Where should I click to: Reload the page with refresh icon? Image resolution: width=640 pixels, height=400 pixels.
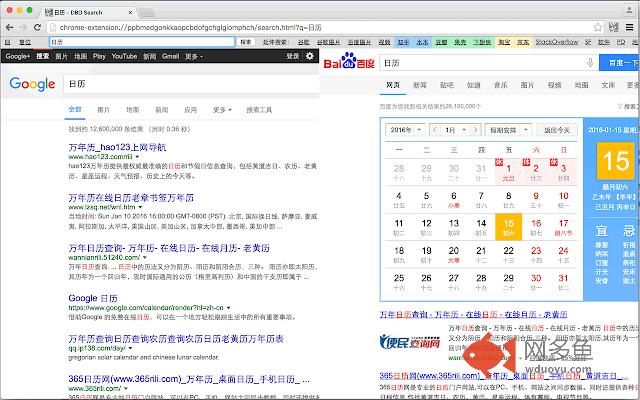tap(37, 27)
